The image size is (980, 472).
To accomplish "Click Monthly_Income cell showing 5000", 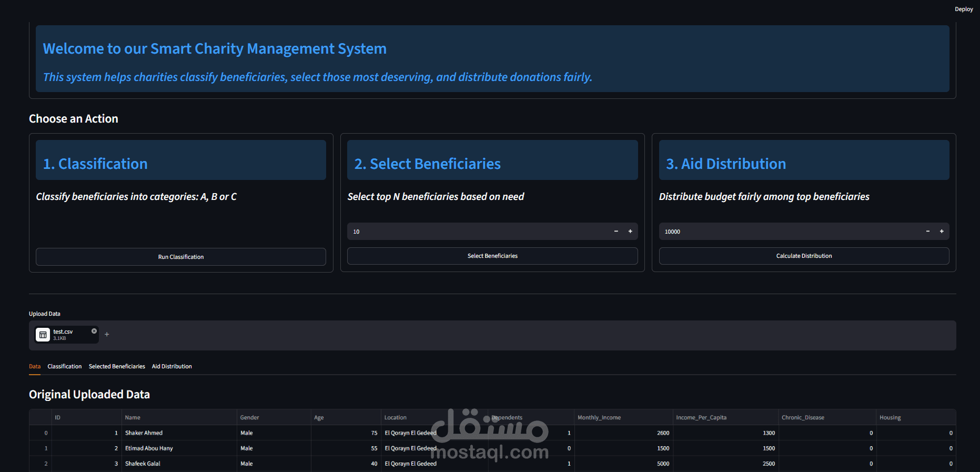I will tap(623, 464).
